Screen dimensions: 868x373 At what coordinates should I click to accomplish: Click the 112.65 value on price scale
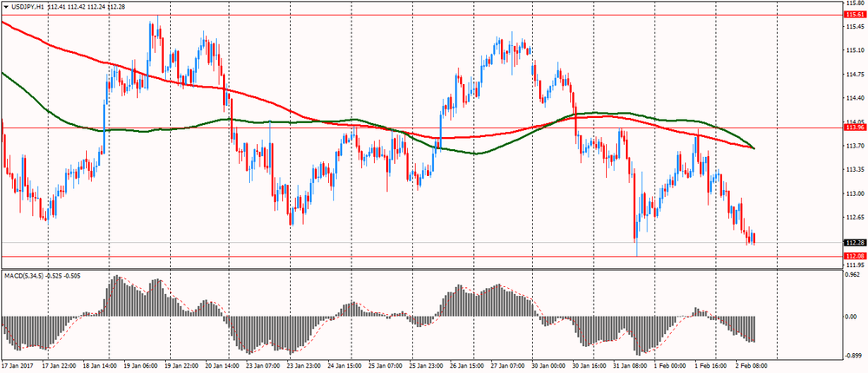(854, 218)
